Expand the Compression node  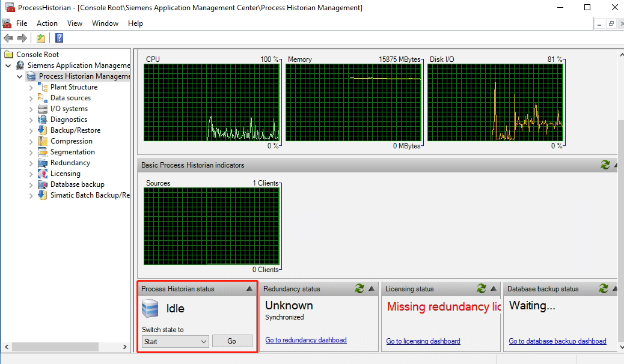31,141
